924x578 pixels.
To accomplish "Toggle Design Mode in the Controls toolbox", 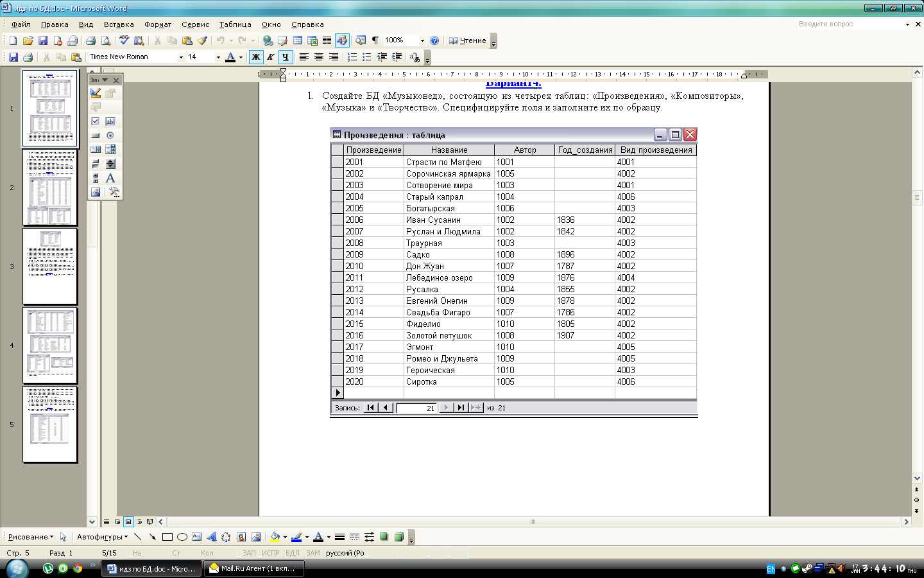I will [x=96, y=93].
